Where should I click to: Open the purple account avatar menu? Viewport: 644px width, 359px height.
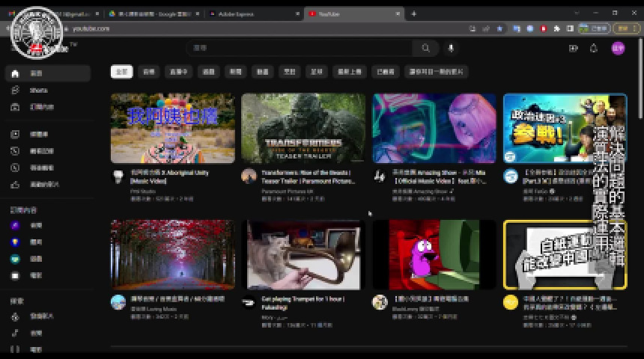(x=618, y=48)
